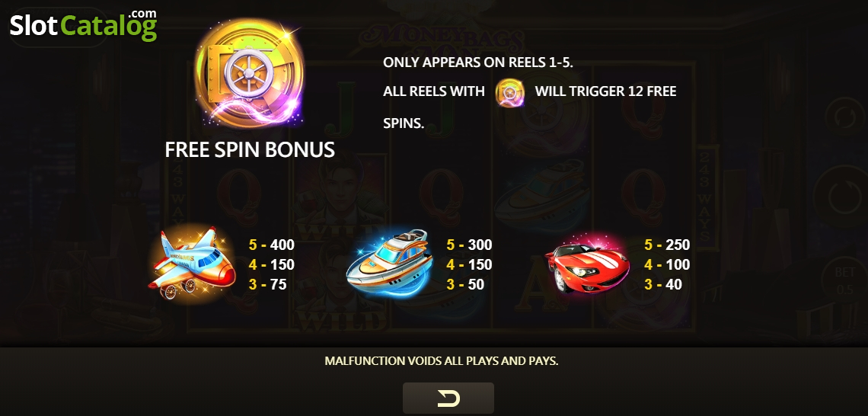Click the dimmed spin button at right
The height and width of the screenshot is (416, 868).
point(841,197)
